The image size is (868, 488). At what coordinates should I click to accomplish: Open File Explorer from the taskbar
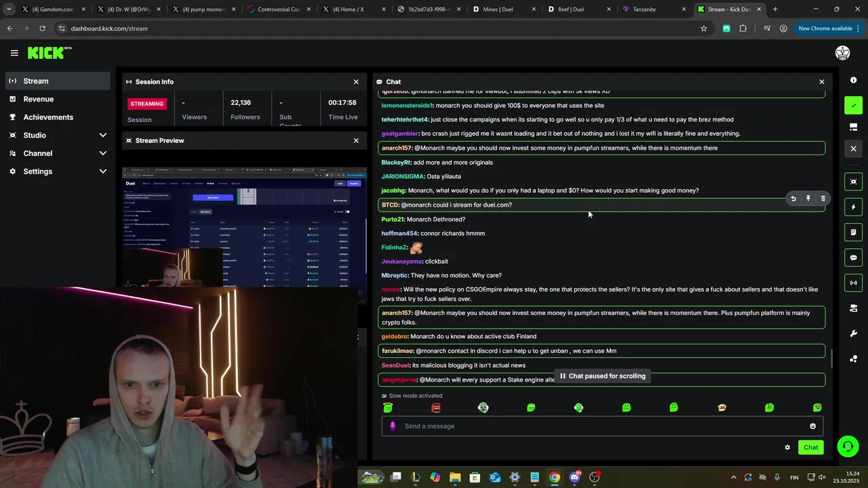[x=455, y=477]
